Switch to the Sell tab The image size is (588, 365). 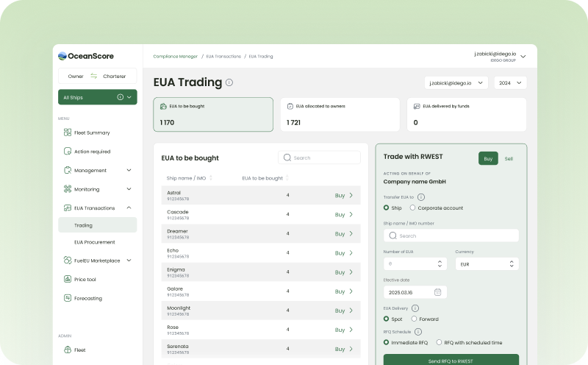click(509, 158)
